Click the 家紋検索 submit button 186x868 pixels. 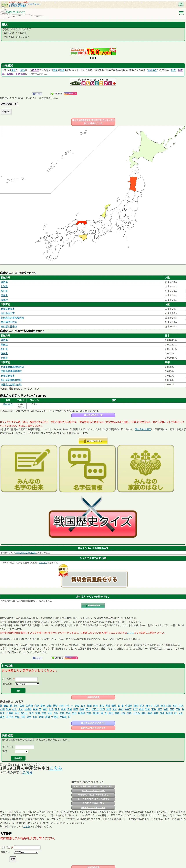click(18, 758)
